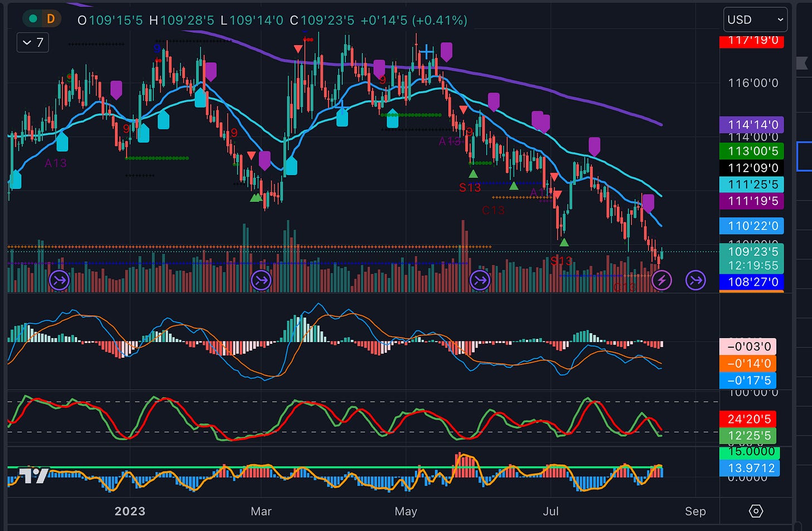This screenshot has height=531, width=812.
Task: Click the Sep time axis label
Action: tap(695, 511)
